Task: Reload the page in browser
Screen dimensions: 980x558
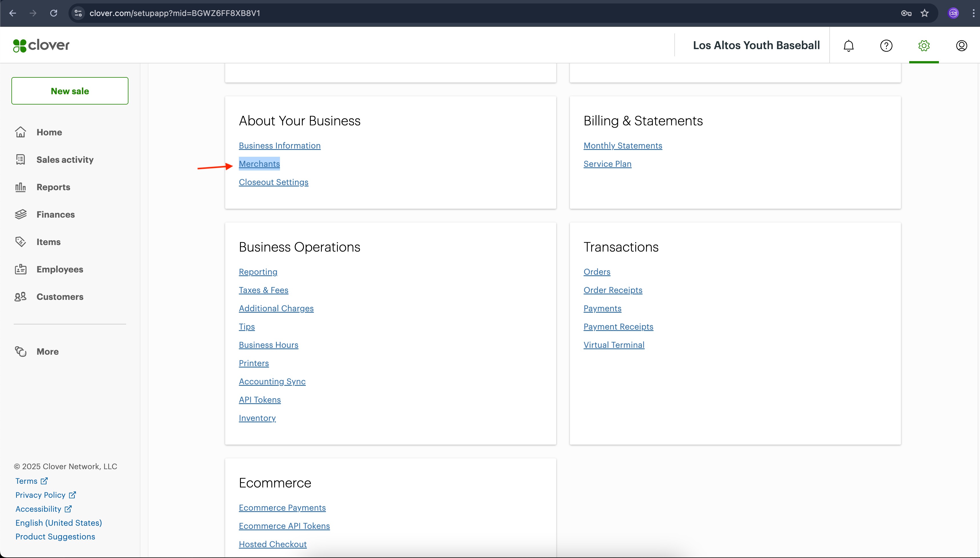Action: click(x=54, y=13)
